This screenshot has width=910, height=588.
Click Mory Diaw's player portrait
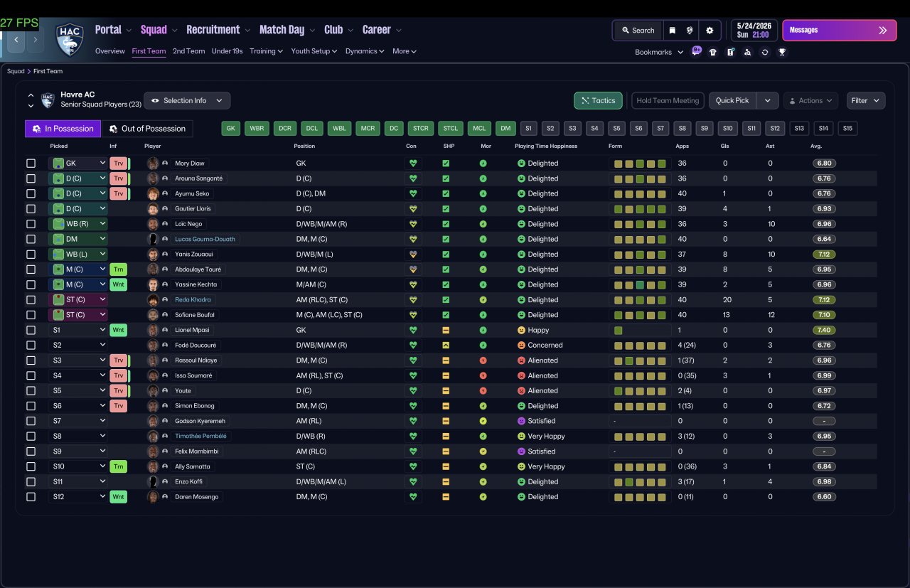(152, 164)
